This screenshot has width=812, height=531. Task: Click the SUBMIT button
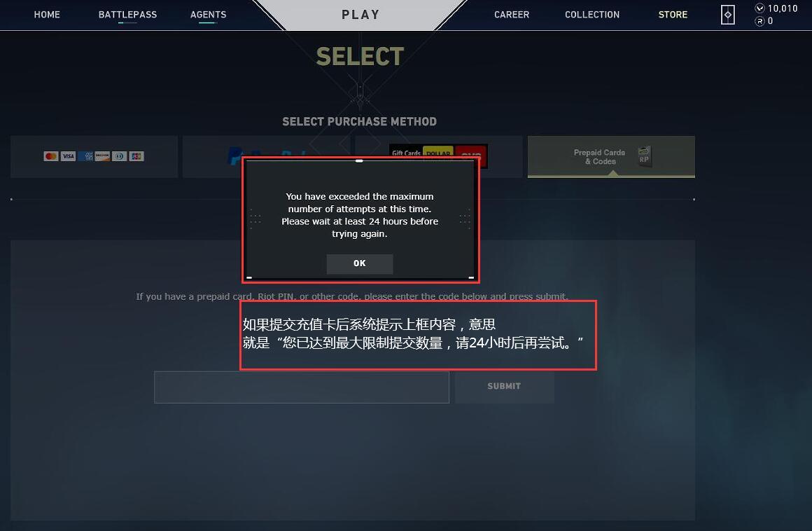click(x=505, y=387)
